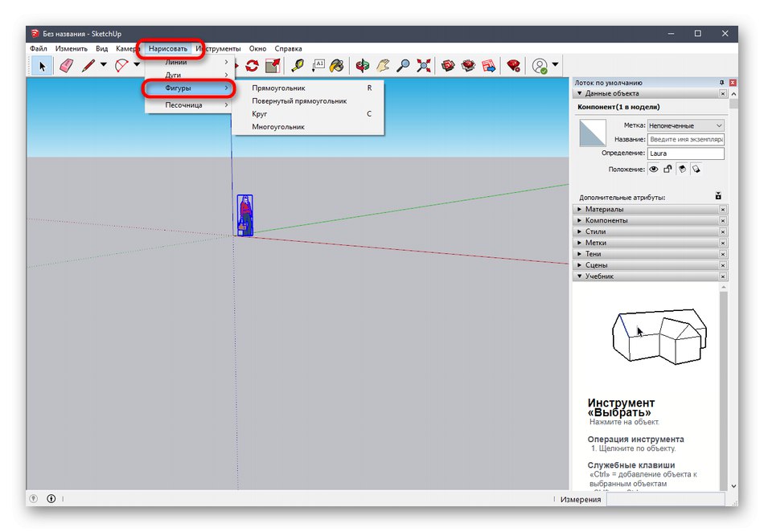The image size is (764, 532).
Task: Close the Компоненты panel section
Action: tap(723, 220)
